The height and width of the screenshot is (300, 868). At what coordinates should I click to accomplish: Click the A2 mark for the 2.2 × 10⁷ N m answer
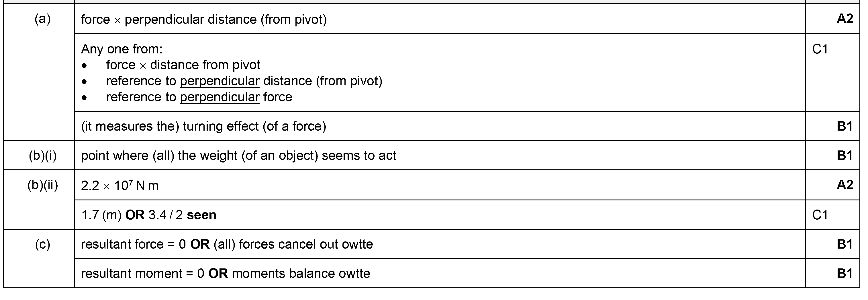(845, 185)
